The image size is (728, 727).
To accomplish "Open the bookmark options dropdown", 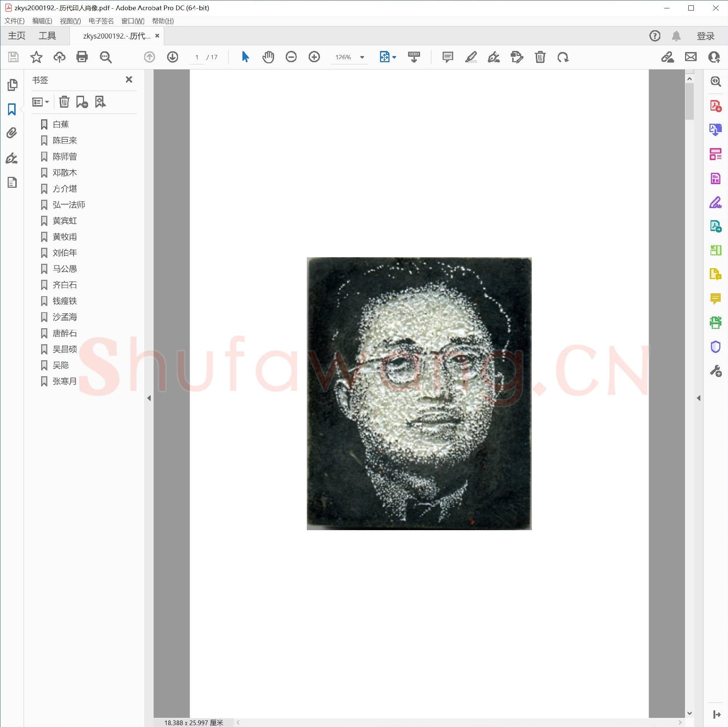I will click(40, 101).
